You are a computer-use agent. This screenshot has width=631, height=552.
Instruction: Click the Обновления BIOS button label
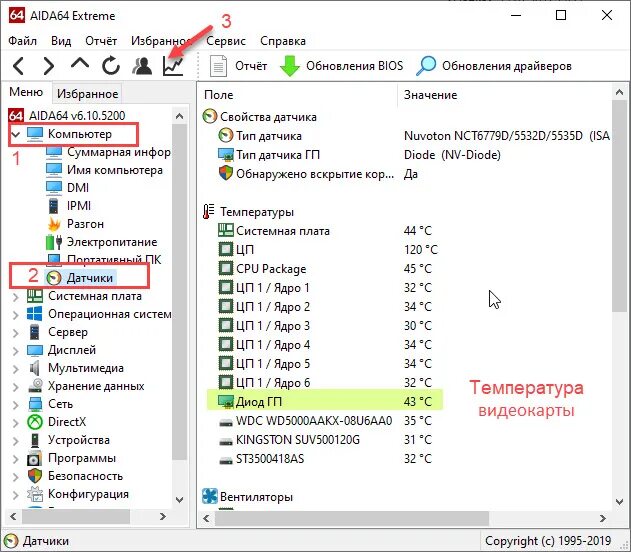point(355,66)
